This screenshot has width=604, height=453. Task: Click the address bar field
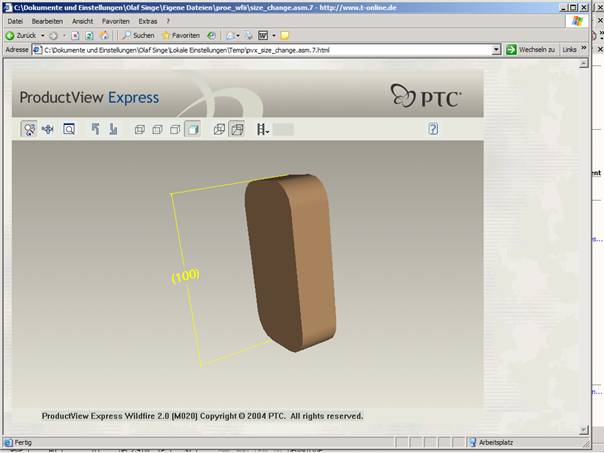pyautogui.click(x=266, y=50)
